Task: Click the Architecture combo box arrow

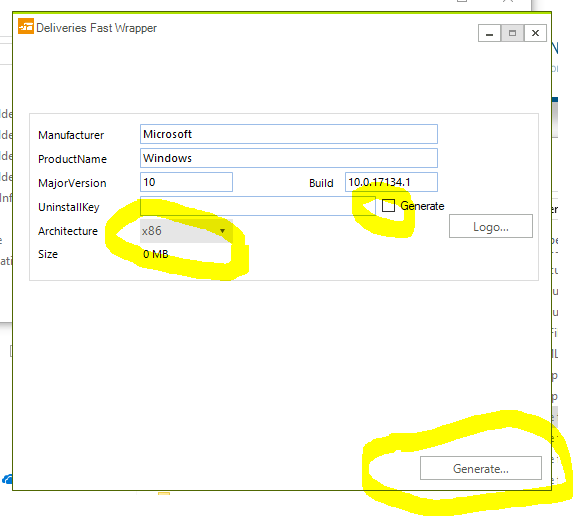Action: tap(222, 231)
